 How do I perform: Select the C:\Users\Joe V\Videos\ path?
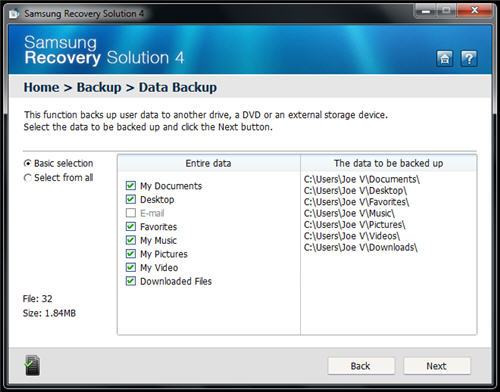pyautogui.click(x=352, y=236)
